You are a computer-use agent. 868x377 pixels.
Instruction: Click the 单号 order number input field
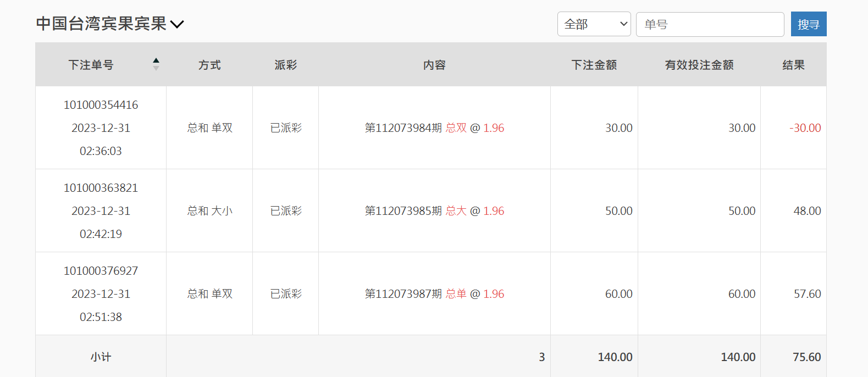click(x=710, y=24)
